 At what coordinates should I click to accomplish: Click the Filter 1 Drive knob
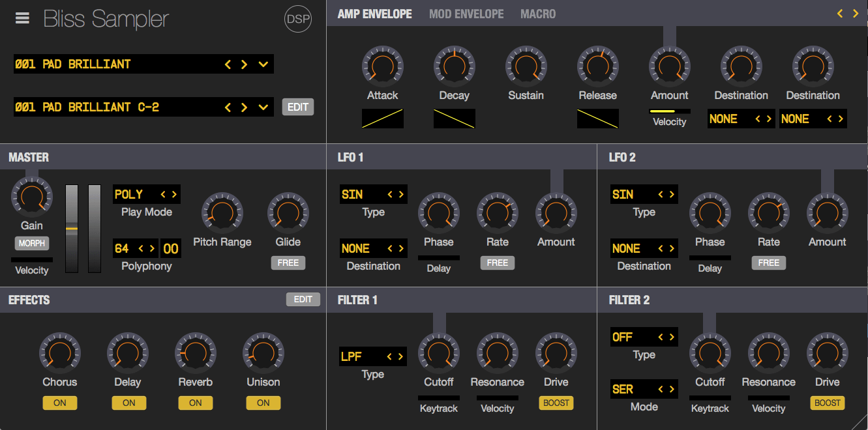(x=556, y=352)
